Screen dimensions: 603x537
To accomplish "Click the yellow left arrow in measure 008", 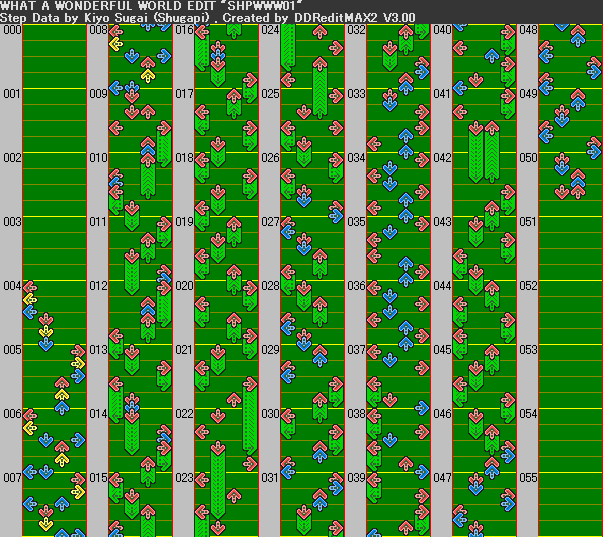I will pos(116,44).
